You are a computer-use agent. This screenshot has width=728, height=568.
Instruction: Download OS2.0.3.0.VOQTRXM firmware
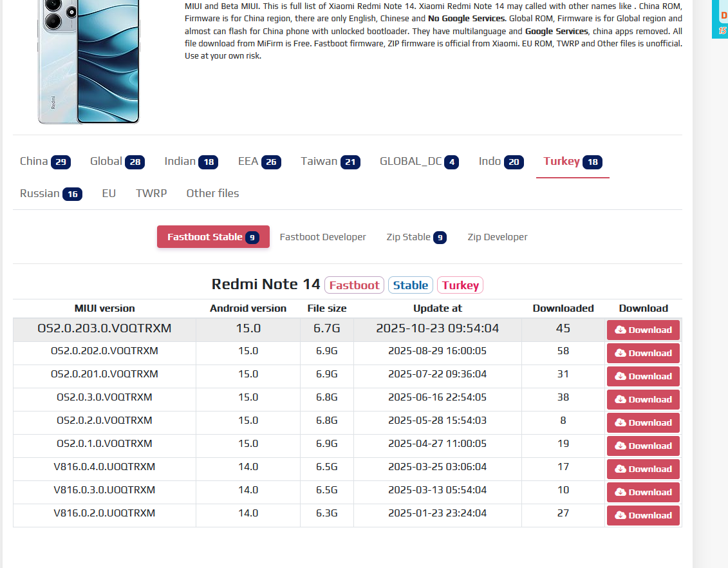tap(643, 399)
